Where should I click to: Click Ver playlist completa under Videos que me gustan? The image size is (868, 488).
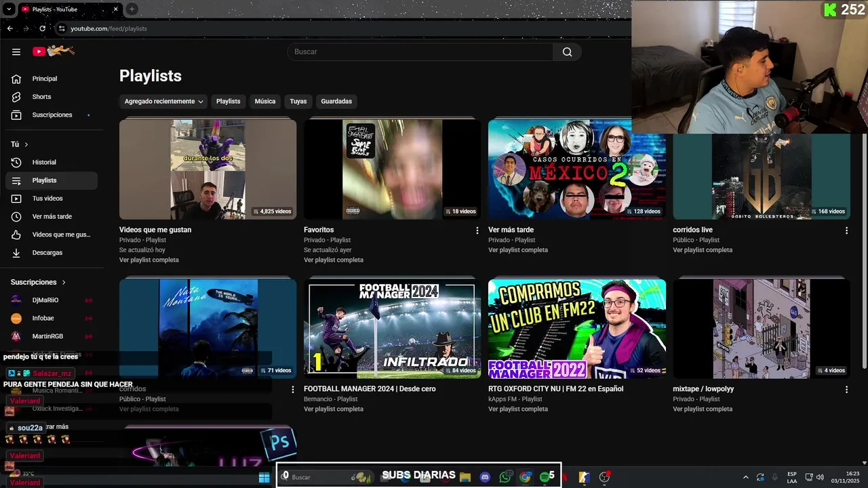tap(149, 260)
